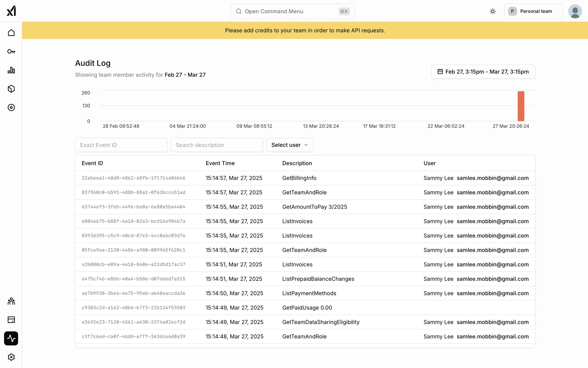Viewport: 588px width, 368px height.
Task: Open settings via the sidebar gear icon
Action: point(11,357)
